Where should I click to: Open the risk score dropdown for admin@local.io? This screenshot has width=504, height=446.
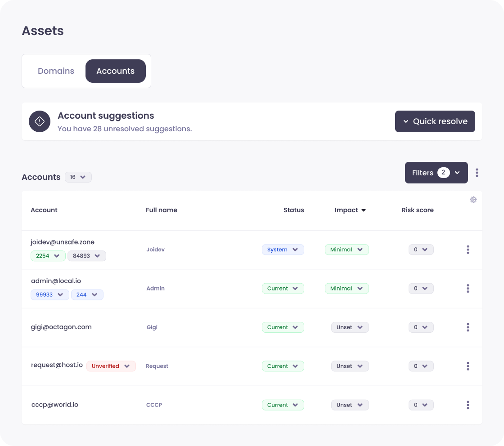(421, 288)
